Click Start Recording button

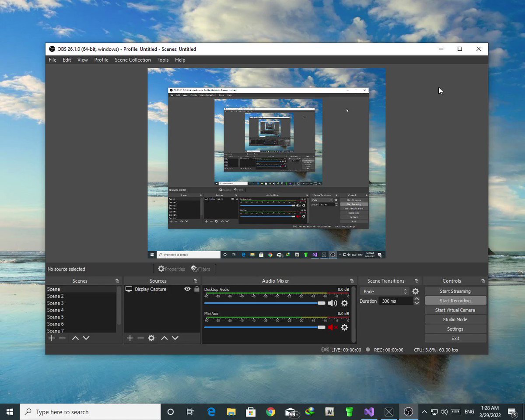pos(455,301)
